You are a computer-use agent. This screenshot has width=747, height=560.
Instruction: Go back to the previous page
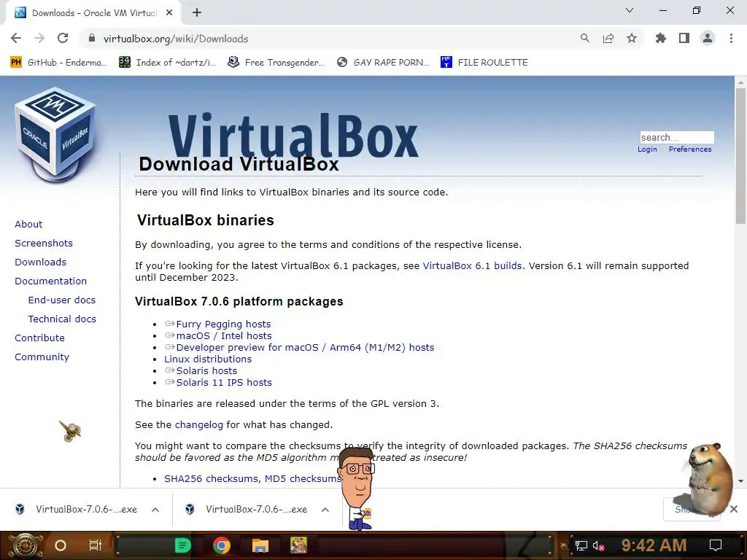point(16,38)
